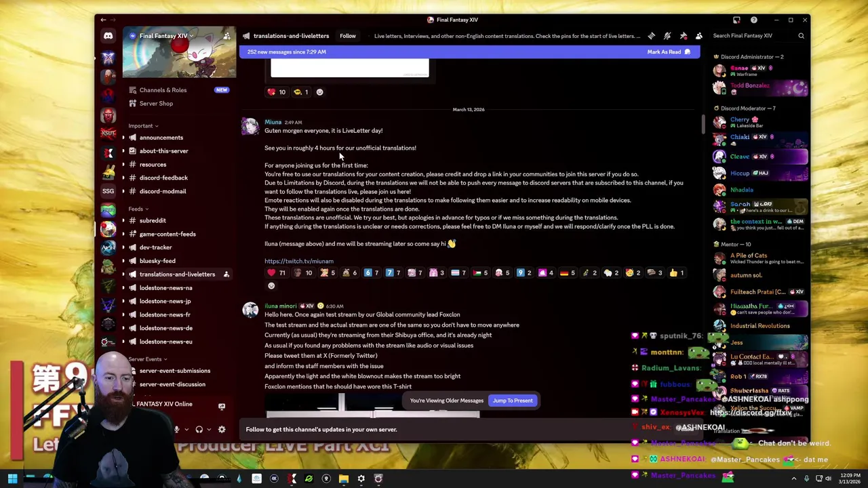Open Server Shop
The height and width of the screenshot is (488, 868).
pos(178,103)
